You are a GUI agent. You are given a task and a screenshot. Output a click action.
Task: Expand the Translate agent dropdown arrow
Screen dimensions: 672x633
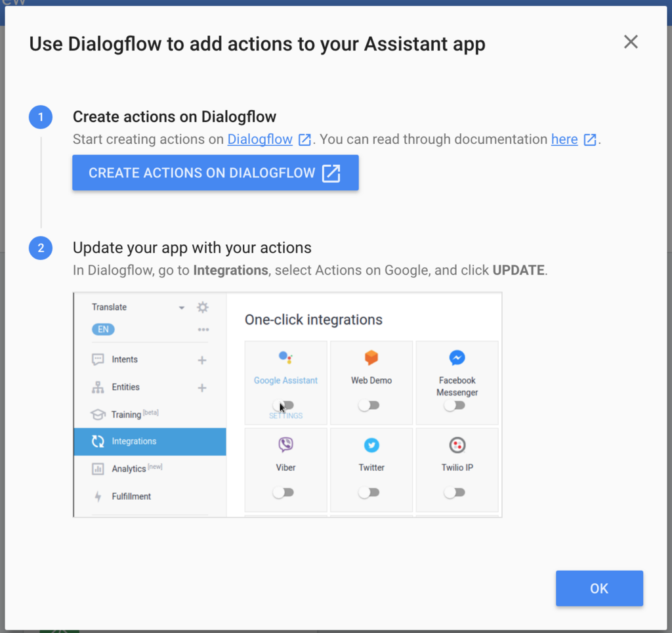(x=182, y=307)
